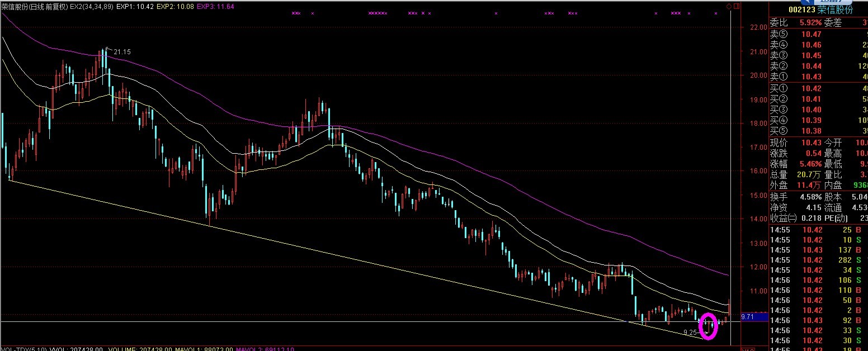Select the 买④ row at 10.39
Image resolution: width=868 pixels, height=351 pixels.
pyautogui.click(x=819, y=120)
